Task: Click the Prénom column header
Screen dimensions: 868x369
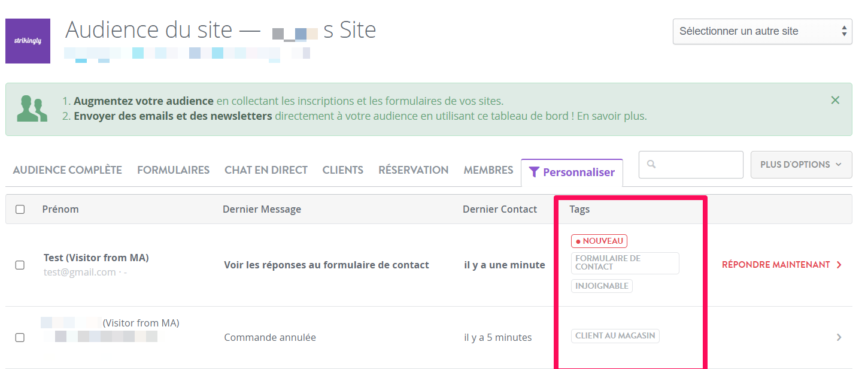Action: [x=60, y=209]
